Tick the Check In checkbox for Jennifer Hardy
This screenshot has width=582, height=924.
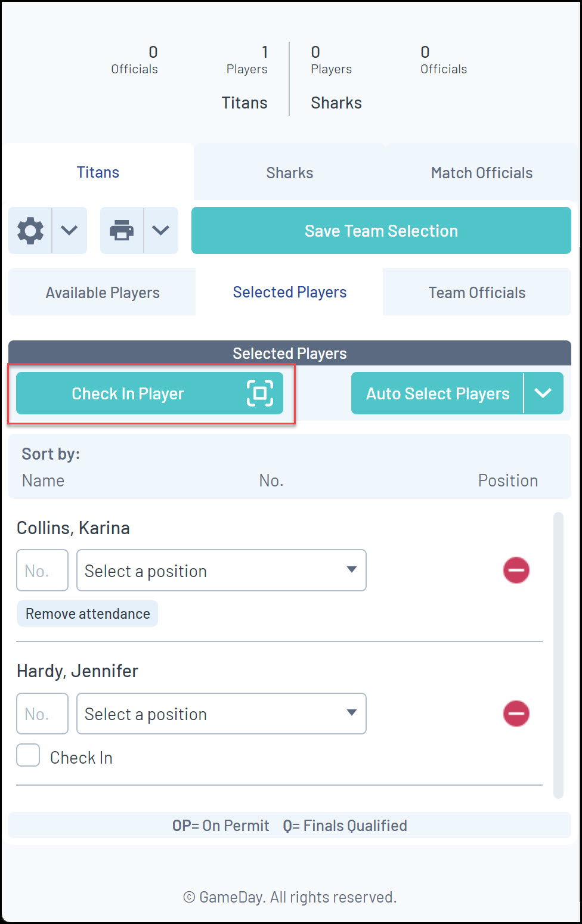point(28,755)
